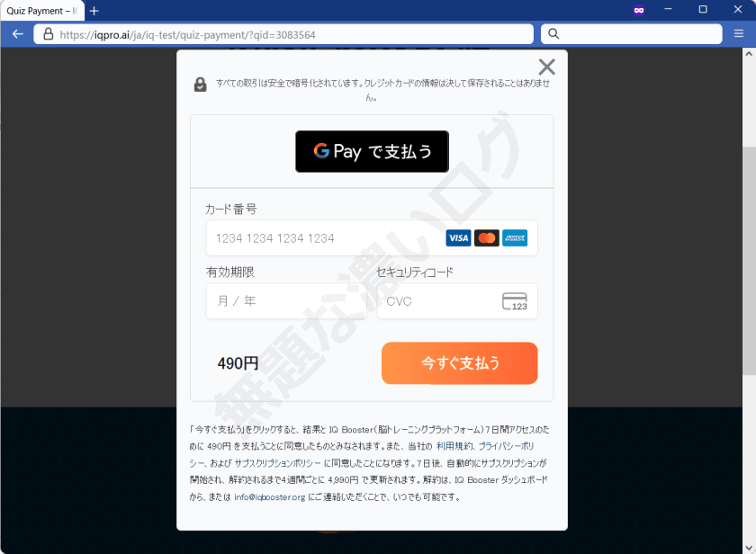Viewport: 756px width, 554px height.
Task: Click the G Pay で支払う button
Action: 372,151
